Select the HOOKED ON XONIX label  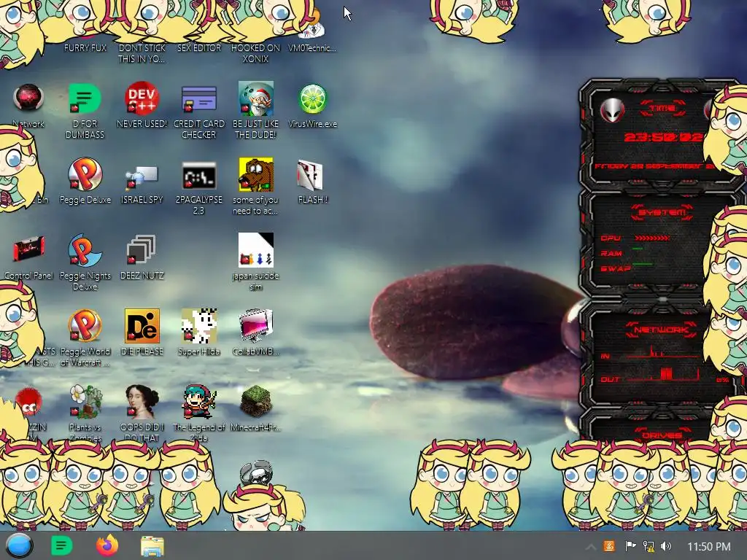[x=256, y=53]
